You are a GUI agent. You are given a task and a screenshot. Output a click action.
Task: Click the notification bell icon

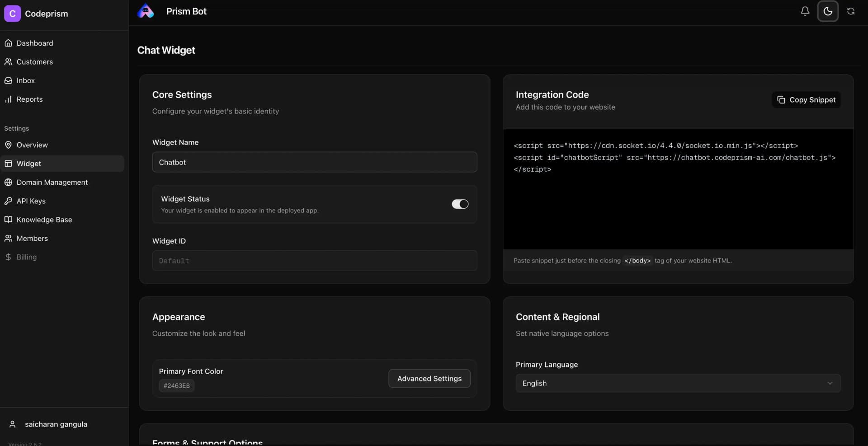[x=805, y=11]
